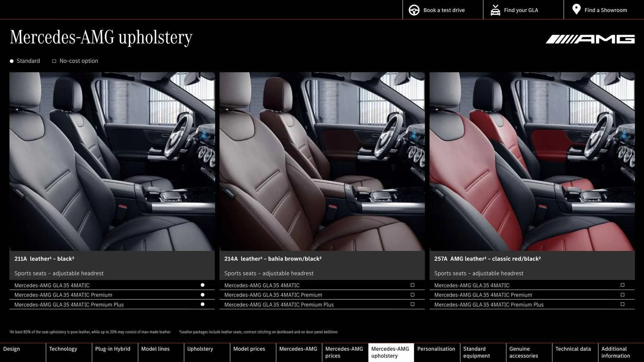Select bahia brown for GLA 35 4MATIC Premium Plus
The image size is (644, 362).
click(412, 304)
